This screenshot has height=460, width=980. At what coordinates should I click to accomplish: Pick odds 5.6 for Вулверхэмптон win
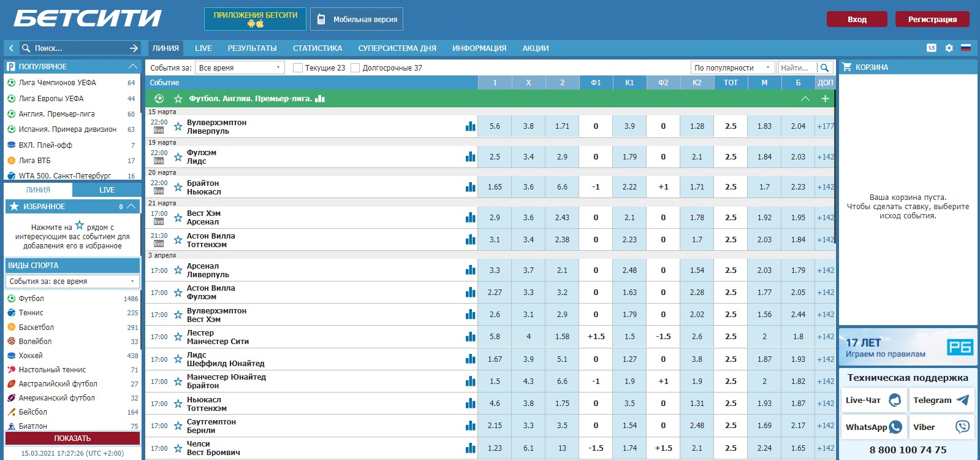(x=495, y=126)
